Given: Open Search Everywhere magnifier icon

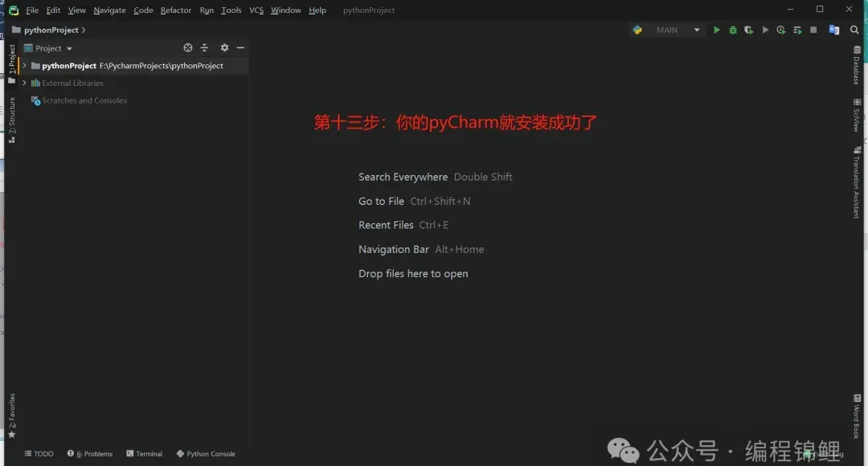Looking at the screenshot, I should tap(854, 30).
